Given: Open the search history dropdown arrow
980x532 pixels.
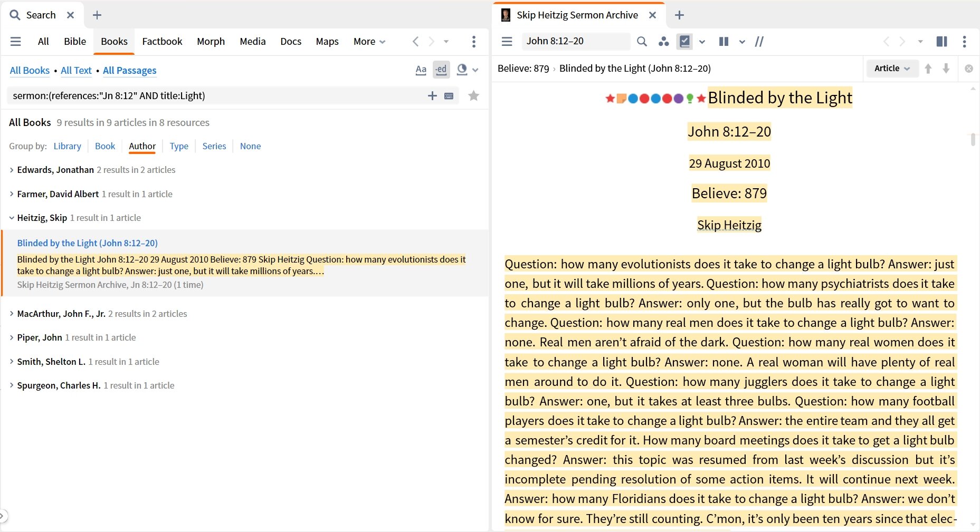Looking at the screenshot, I should (x=446, y=41).
